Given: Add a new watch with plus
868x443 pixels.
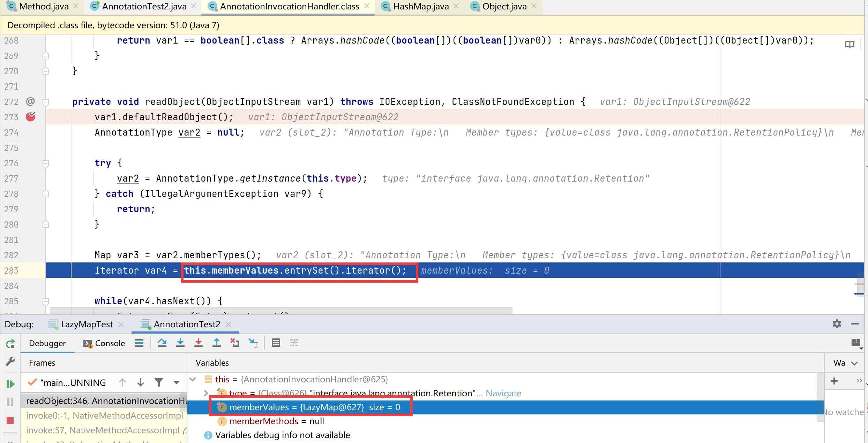Looking at the screenshot, I should 834,381.
